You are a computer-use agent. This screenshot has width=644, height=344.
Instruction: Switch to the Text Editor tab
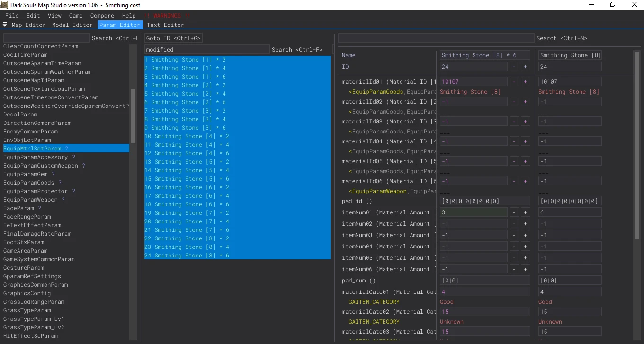click(x=165, y=25)
